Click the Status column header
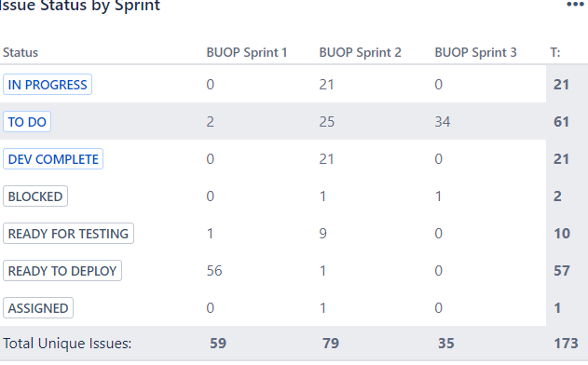Image resolution: width=588 pixels, height=365 pixels. tap(21, 52)
